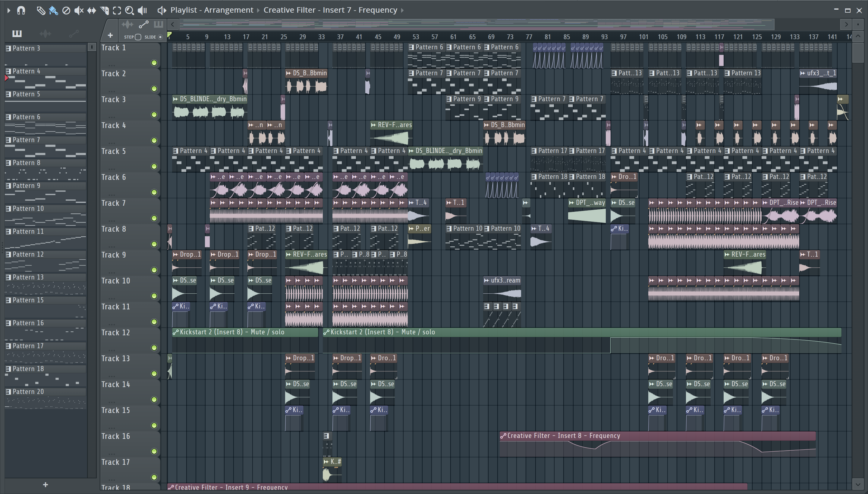
Task: Open the Arrangement selector arrow after Playlist - Arrangement
Action: click(258, 11)
